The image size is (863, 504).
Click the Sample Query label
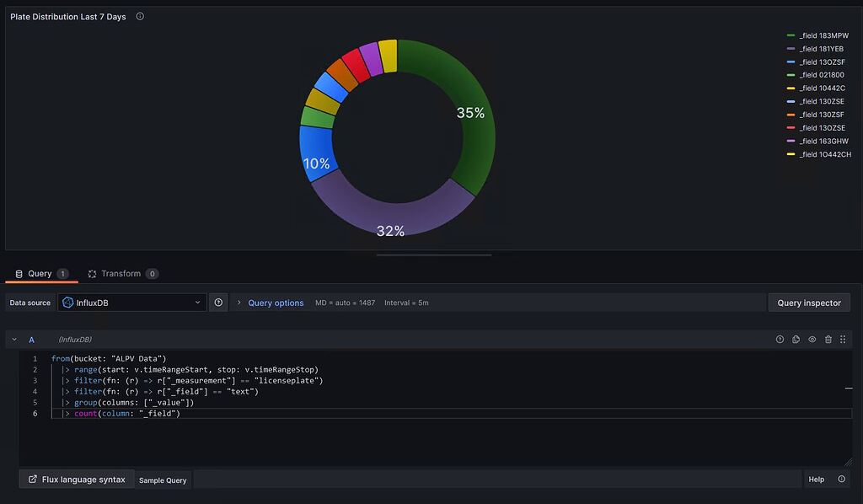pos(163,480)
